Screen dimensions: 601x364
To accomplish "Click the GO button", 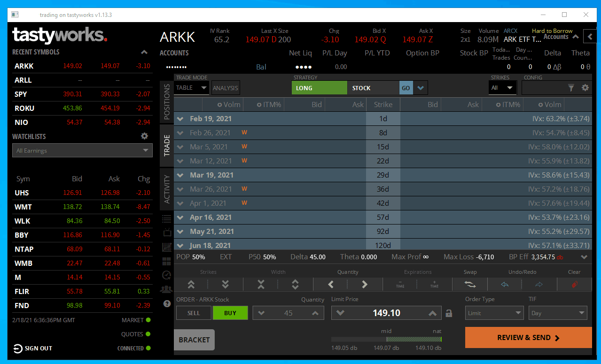I will point(406,88).
